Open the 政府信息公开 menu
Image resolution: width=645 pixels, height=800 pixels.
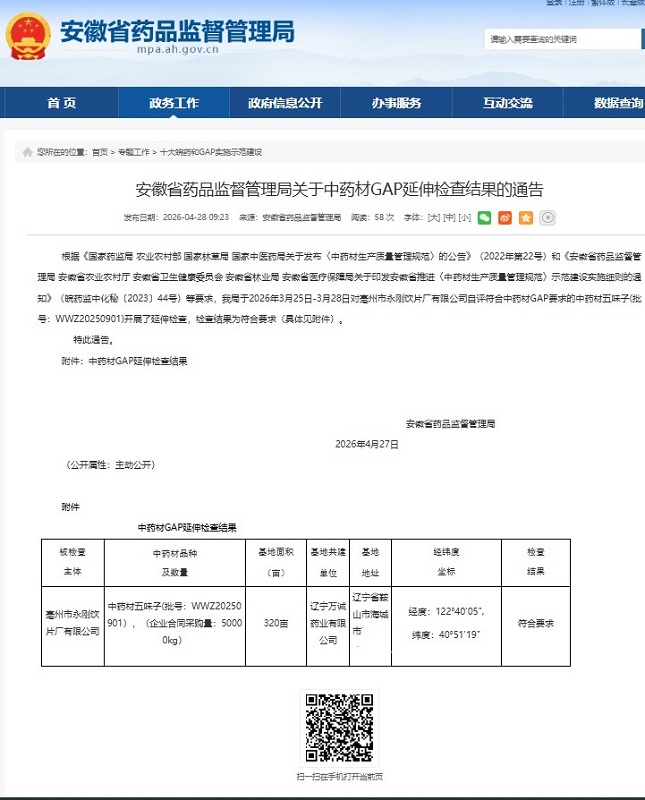(x=285, y=103)
